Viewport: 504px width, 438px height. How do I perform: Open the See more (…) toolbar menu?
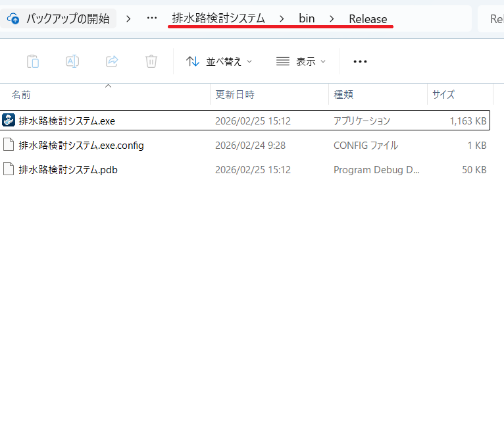(x=360, y=61)
